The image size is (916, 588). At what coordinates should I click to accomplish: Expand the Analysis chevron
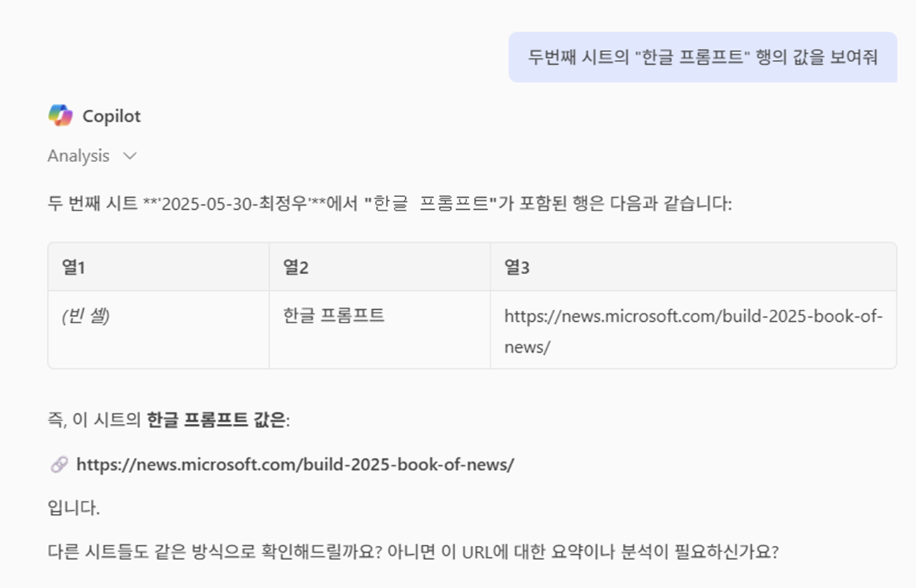[x=130, y=156]
